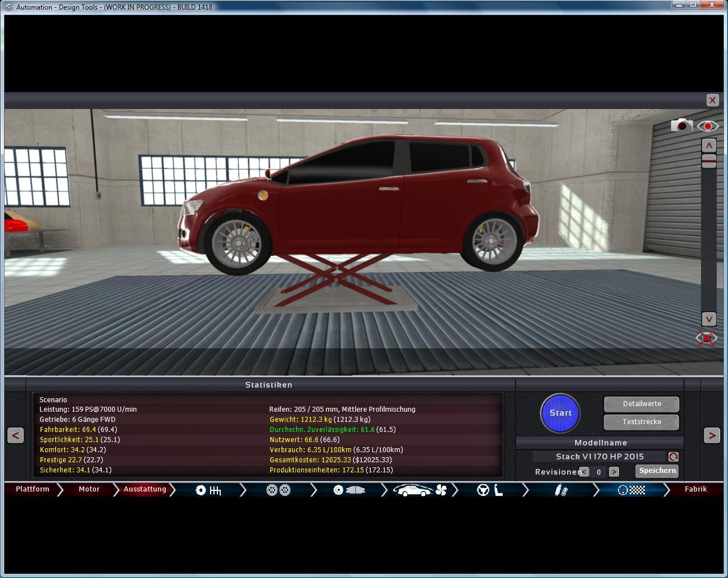Toggle the red eye view mode
Image resolution: width=728 pixels, height=578 pixels.
click(x=708, y=126)
